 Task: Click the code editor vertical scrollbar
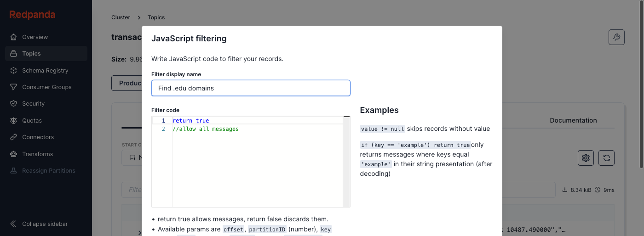pos(346,161)
